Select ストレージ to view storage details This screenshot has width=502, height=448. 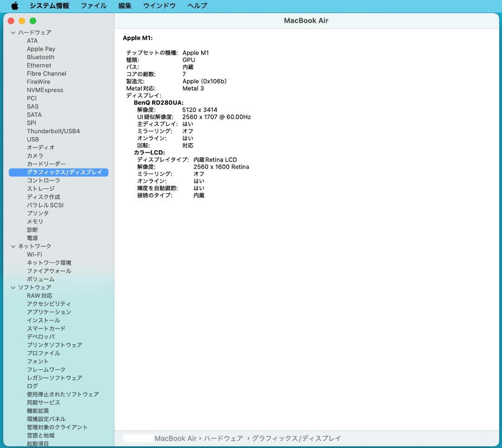[40, 188]
